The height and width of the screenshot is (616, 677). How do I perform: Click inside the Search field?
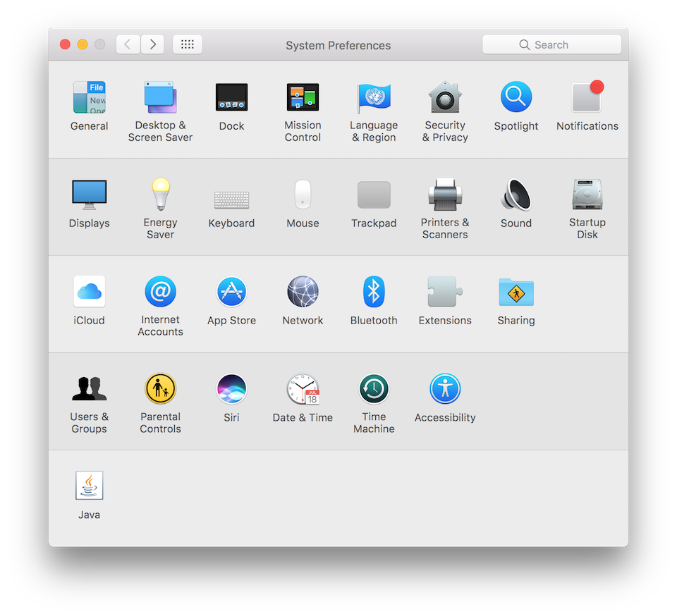[x=552, y=44]
